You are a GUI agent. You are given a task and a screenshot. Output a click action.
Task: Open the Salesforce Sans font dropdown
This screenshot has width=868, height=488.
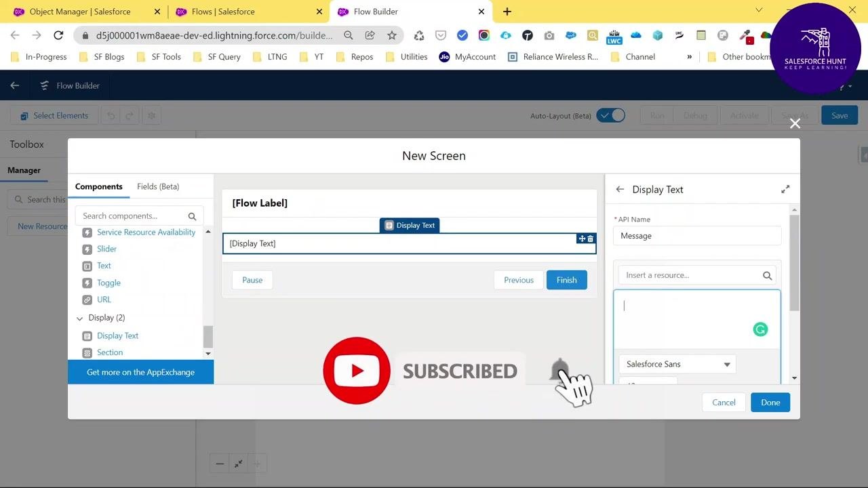point(677,364)
